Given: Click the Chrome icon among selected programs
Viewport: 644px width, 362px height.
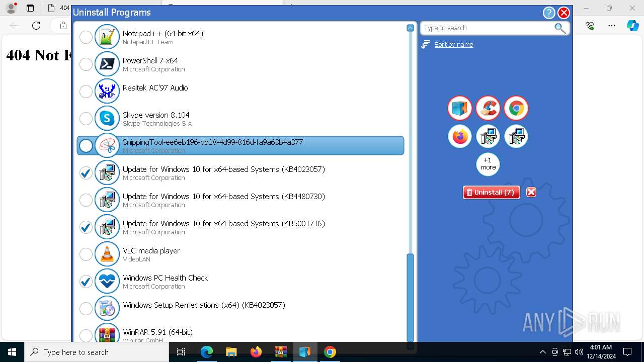Looking at the screenshot, I should click(x=516, y=108).
